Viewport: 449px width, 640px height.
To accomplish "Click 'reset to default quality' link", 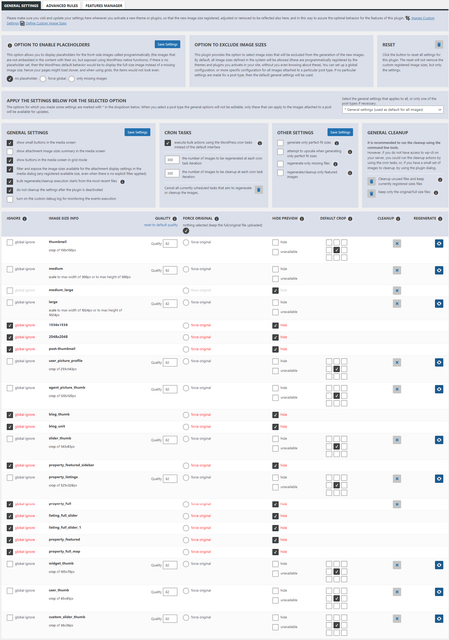I will pyautogui.click(x=161, y=225).
